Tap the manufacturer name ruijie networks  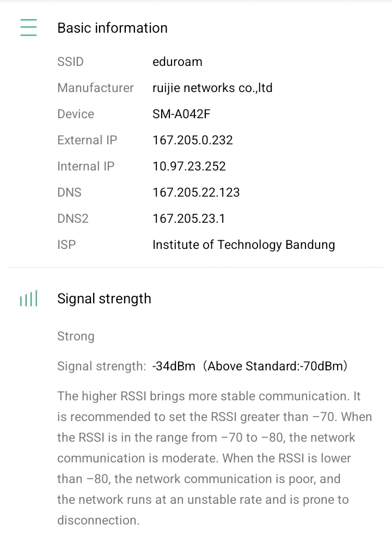pos(212,88)
